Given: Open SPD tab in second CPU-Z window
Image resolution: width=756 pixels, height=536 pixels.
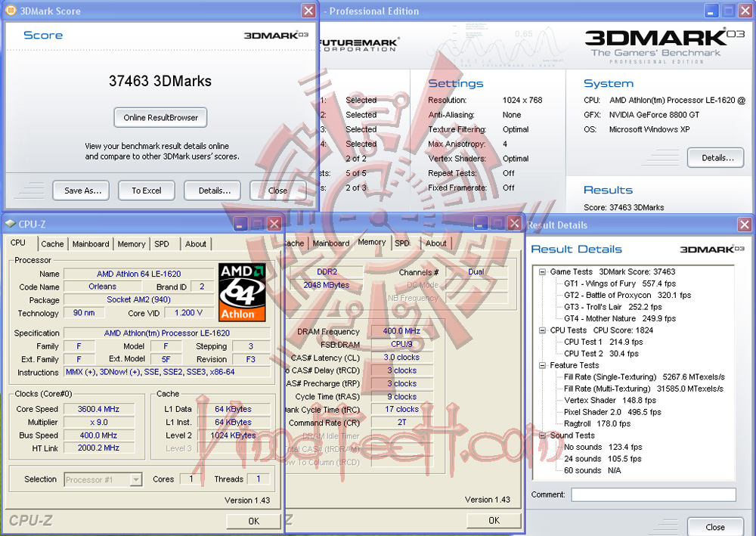Looking at the screenshot, I should pyautogui.click(x=402, y=243).
